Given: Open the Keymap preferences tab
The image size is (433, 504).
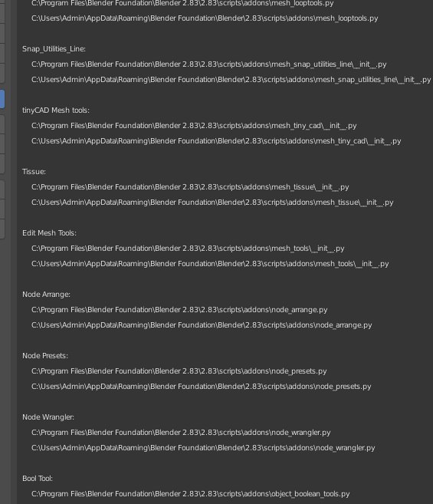Looking at the screenshot, I should (2, 164).
